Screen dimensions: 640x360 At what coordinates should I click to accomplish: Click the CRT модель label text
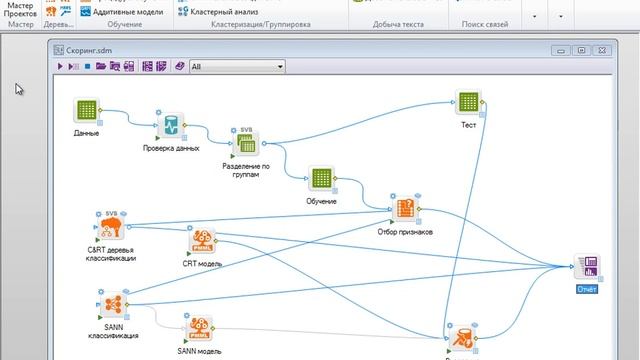tap(202, 264)
